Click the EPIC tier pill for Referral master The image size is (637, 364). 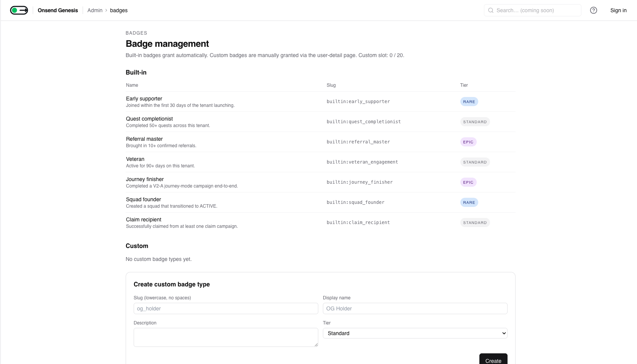[x=468, y=142]
